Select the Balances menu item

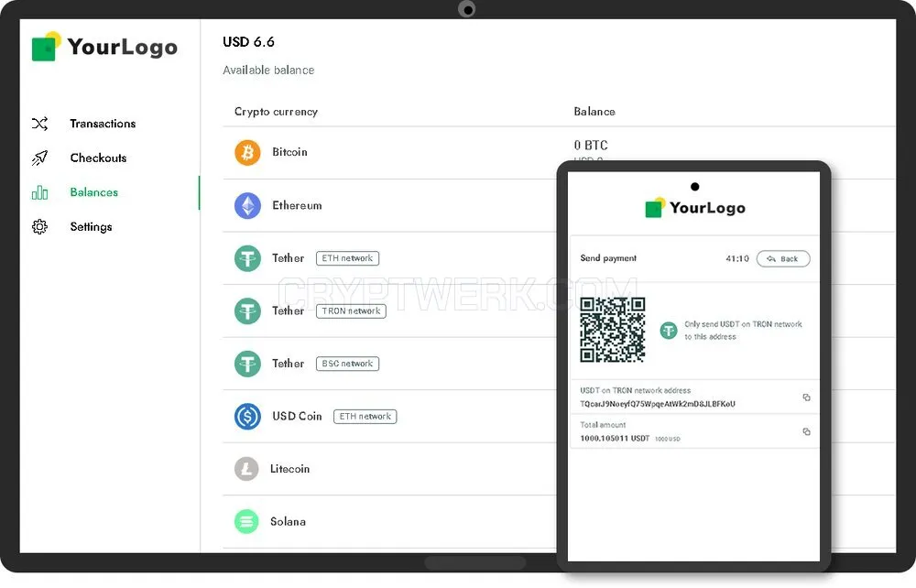click(x=94, y=192)
